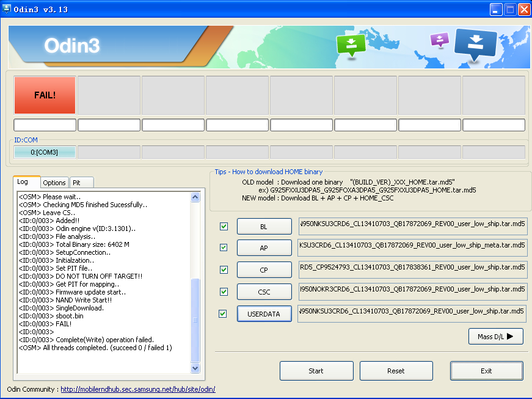Click the red FAIL! status box
The image size is (532, 399).
pyautogui.click(x=45, y=95)
